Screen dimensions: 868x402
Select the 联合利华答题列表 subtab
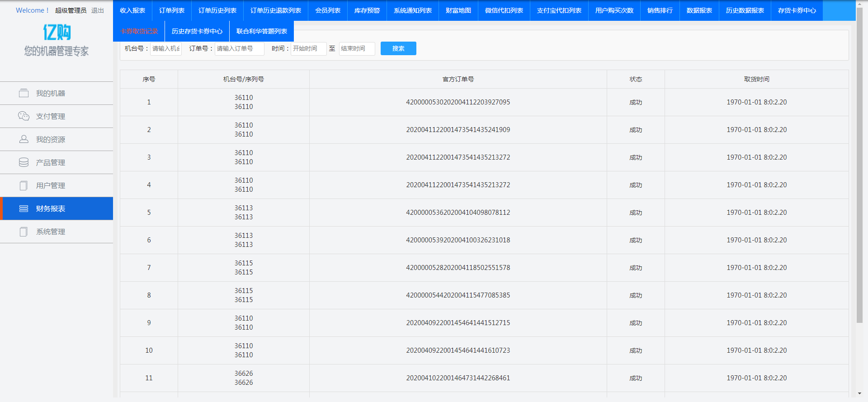tap(262, 31)
